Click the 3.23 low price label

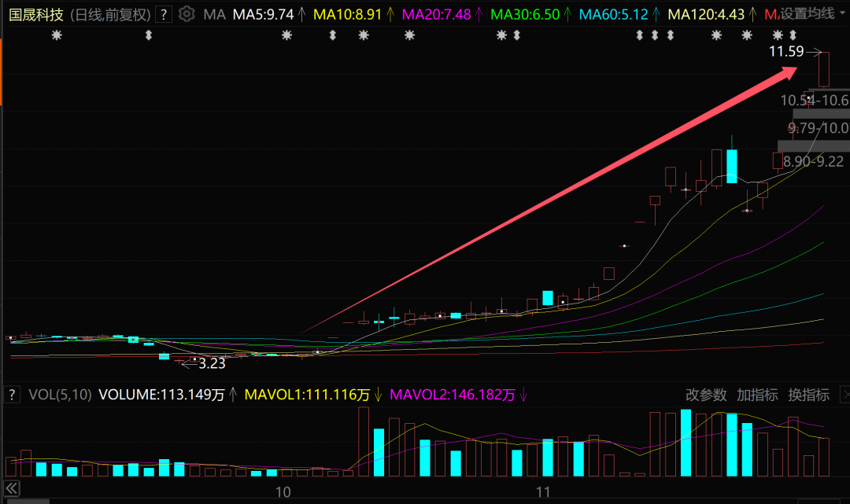point(212,363)
